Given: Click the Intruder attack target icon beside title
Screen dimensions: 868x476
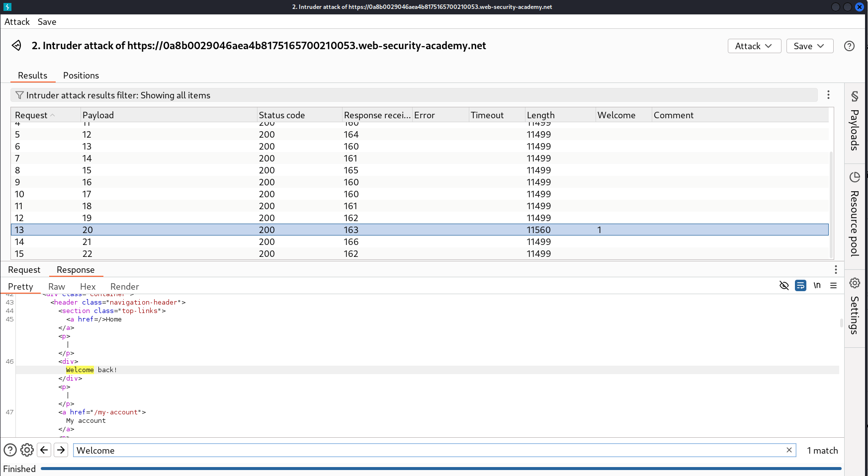Looking at the screenshot, I should click(x=16, y=46).
